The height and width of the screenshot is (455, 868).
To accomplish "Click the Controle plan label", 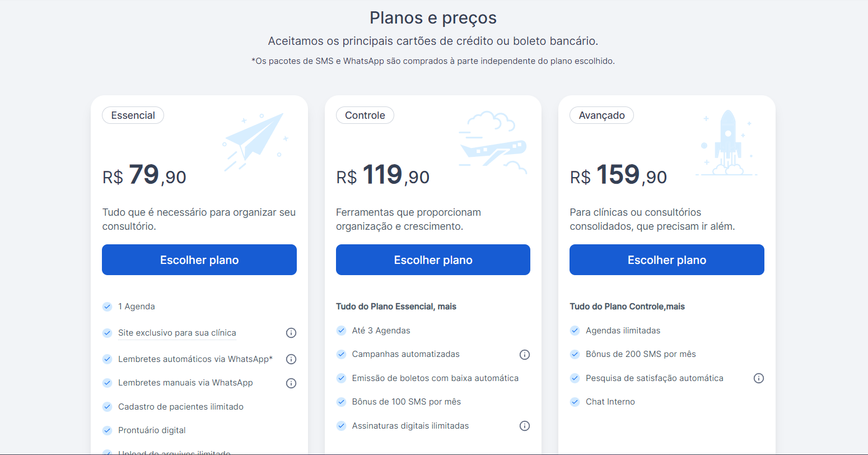I will (365, 115).
